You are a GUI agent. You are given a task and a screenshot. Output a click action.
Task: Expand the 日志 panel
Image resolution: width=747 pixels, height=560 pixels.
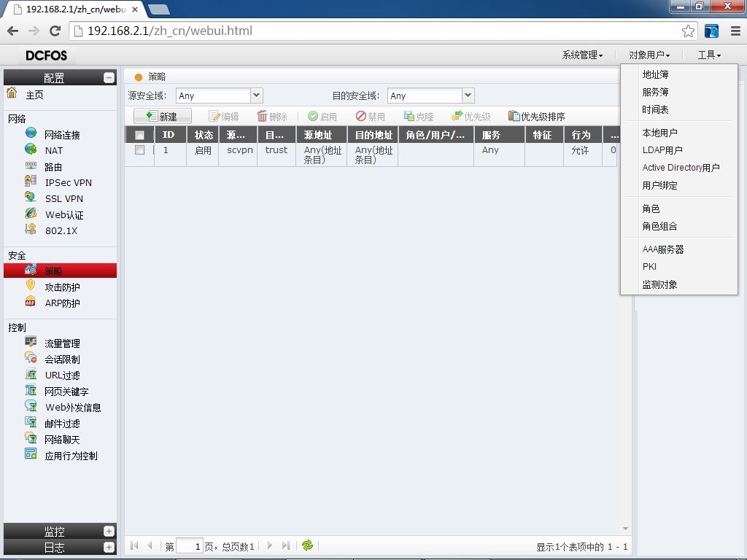point(109,547)
